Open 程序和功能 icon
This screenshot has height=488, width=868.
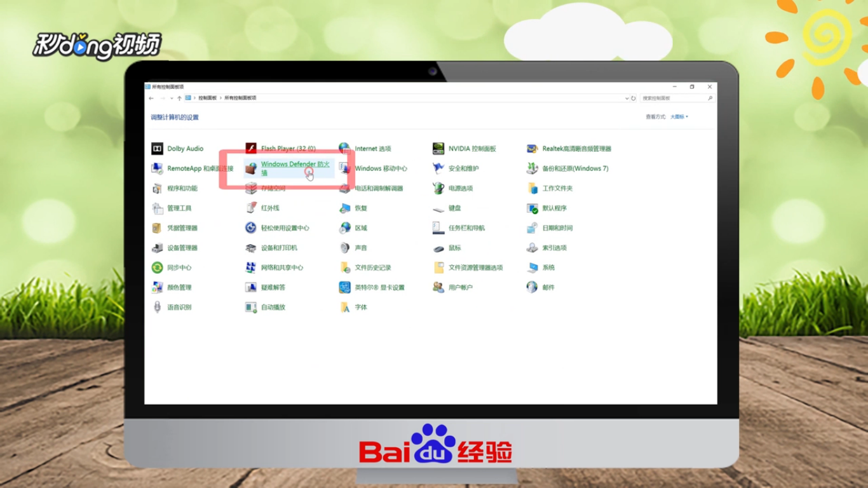click(x=157, y=188)
